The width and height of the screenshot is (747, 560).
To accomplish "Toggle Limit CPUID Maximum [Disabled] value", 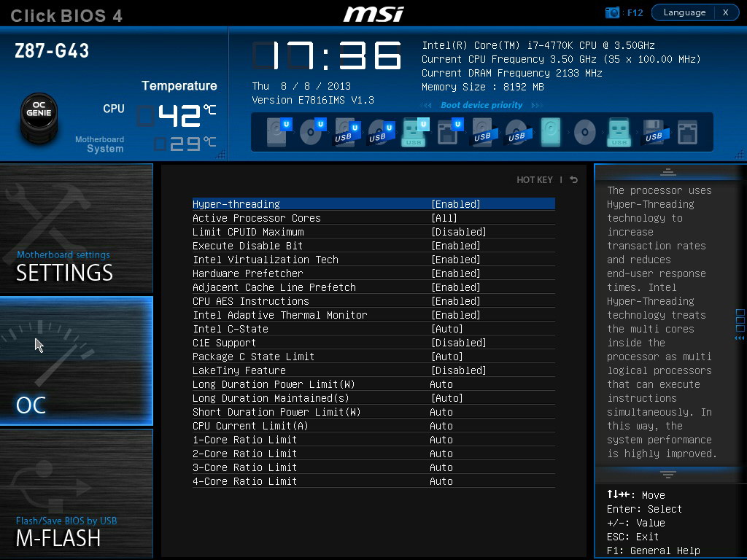I will tap(459, 231).
